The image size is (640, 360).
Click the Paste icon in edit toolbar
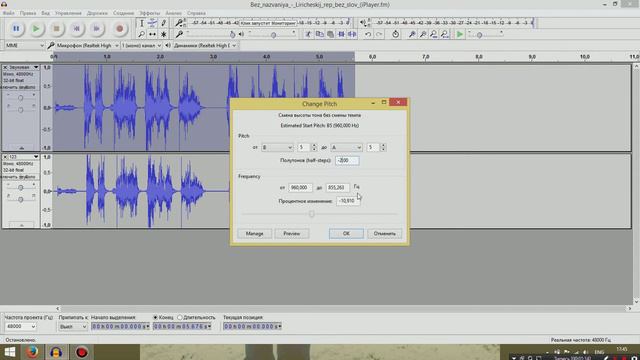click(331, 34)
